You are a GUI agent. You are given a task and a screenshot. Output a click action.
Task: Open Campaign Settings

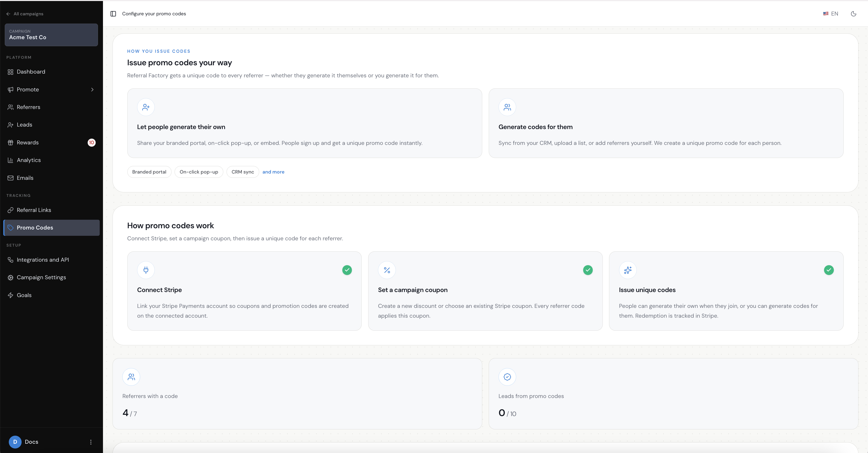coord(51,277)
